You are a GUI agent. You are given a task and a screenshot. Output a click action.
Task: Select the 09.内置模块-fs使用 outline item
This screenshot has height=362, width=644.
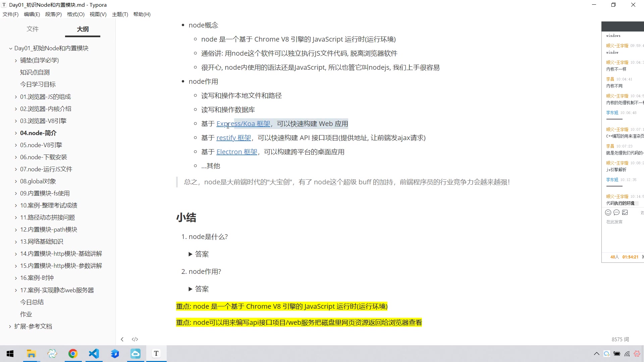point(45,193)
